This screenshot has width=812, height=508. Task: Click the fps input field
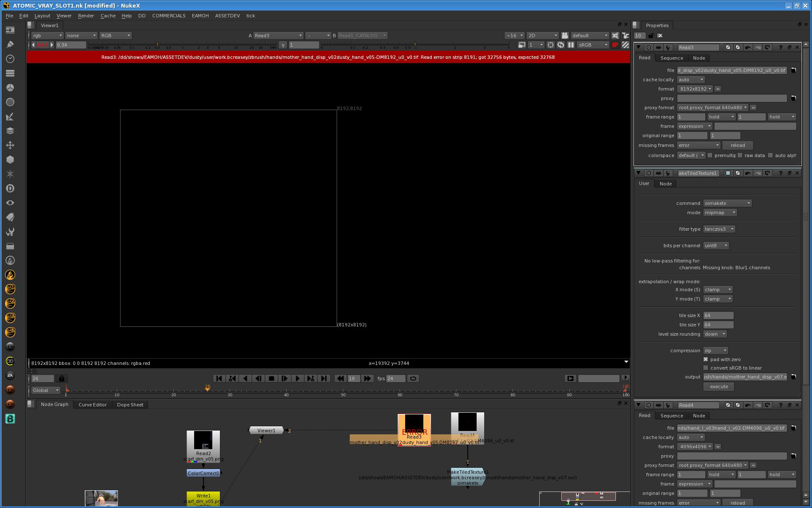point(396,378)
